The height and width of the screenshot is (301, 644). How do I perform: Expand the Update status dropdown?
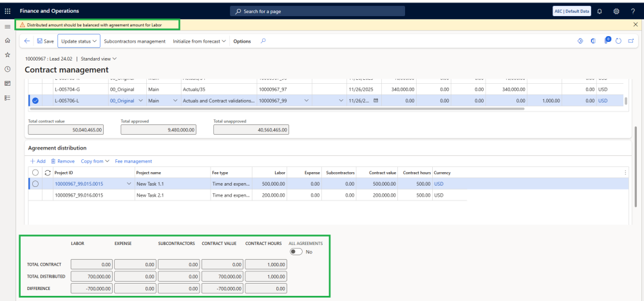[79, 41]
